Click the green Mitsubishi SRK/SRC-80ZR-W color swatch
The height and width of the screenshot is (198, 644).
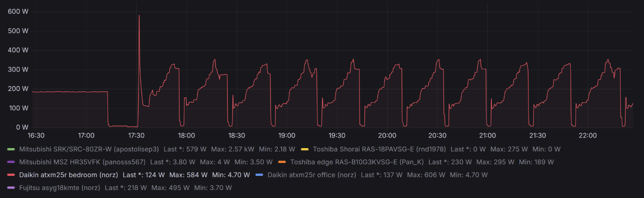tap(11, 149)
